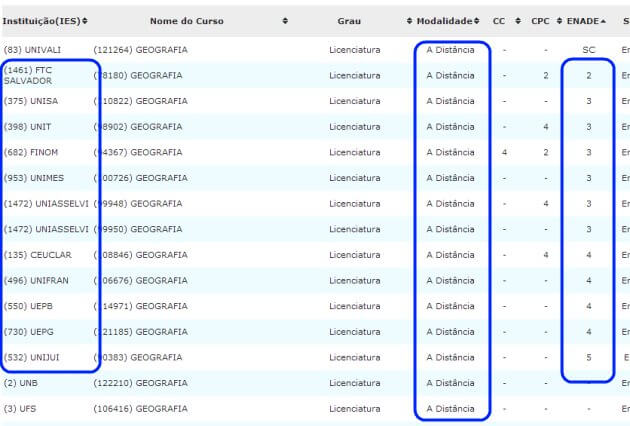
Task: Click A Distância in FTC SALVADOR row
Action: click(450, 76)
